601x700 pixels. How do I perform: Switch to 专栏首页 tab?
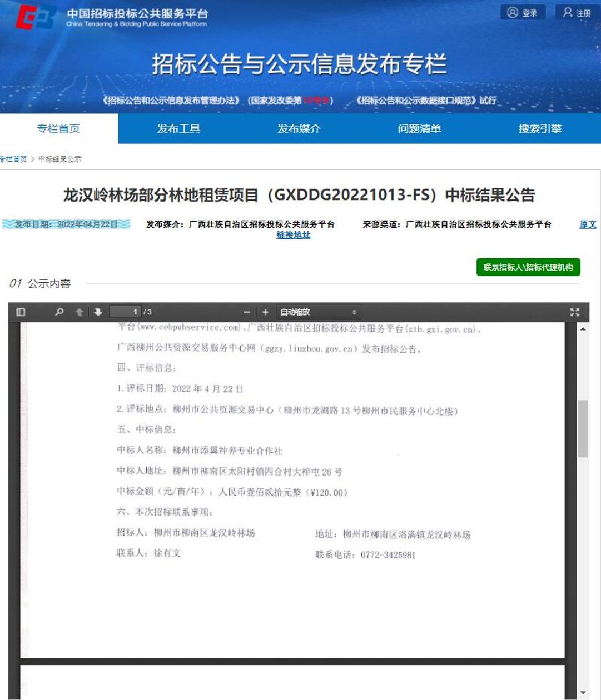58,129
